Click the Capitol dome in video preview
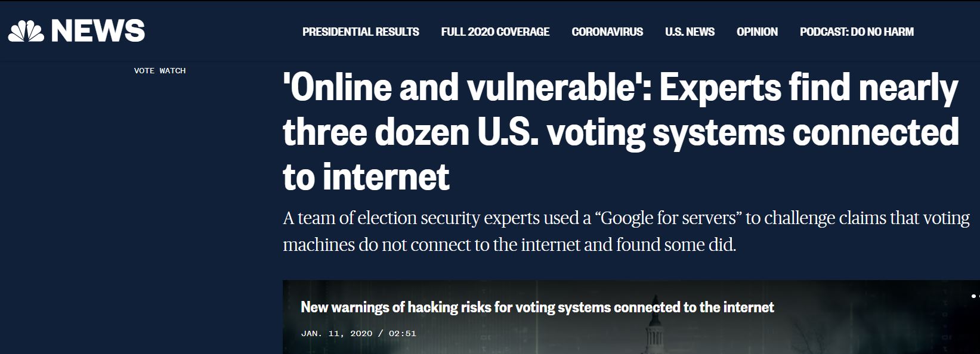Screen dimensions: 980x354 point(655,334)
